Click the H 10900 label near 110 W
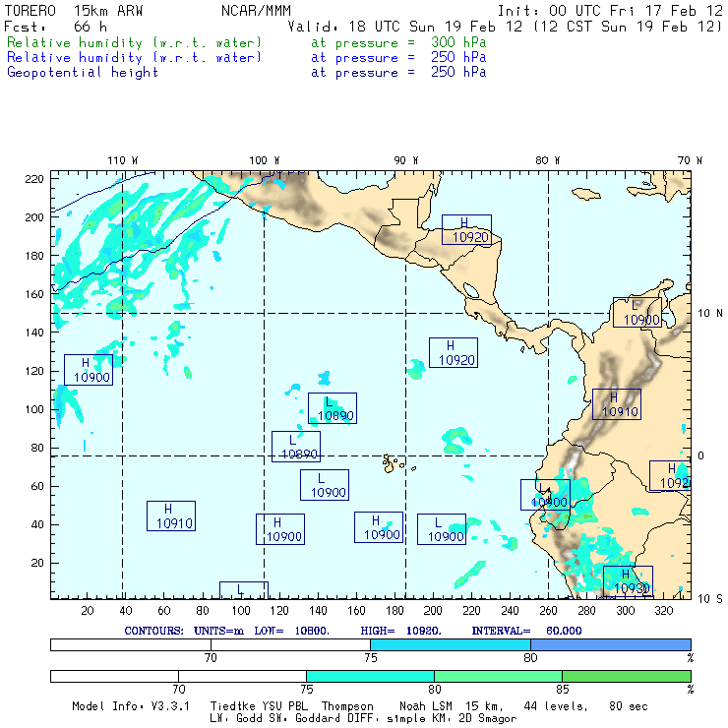 coord(89,370)
